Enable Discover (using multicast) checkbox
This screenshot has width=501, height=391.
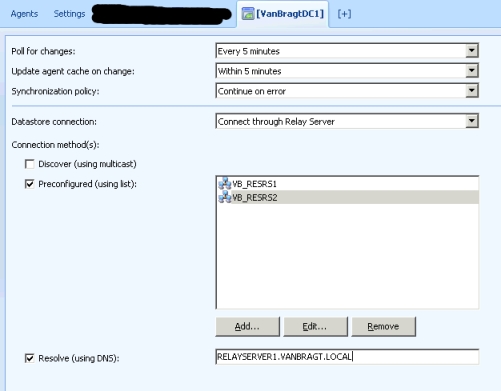(x=30, y=164)
